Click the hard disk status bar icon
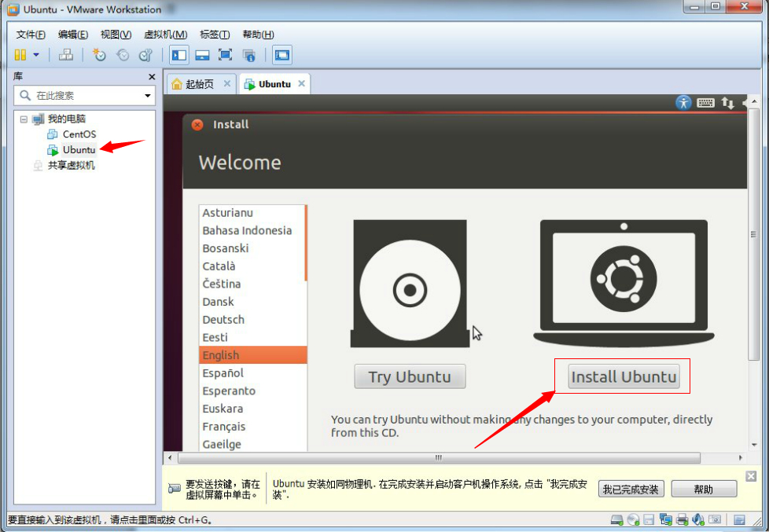769x532 pixels. click(617, 519)
